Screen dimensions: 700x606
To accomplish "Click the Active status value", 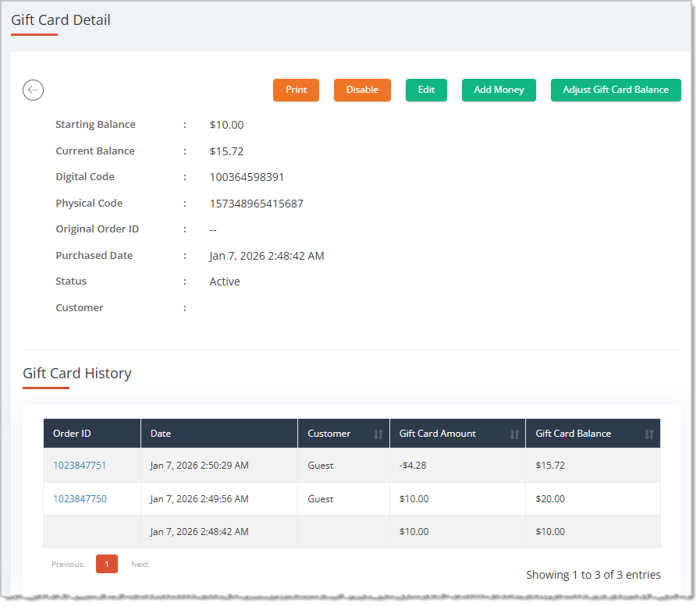I will 225,282.
